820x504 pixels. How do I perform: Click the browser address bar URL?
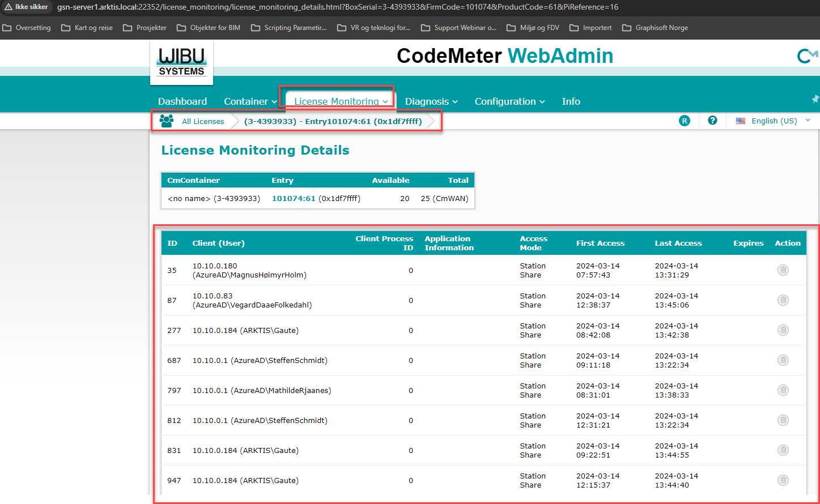(x=337, y=7)
